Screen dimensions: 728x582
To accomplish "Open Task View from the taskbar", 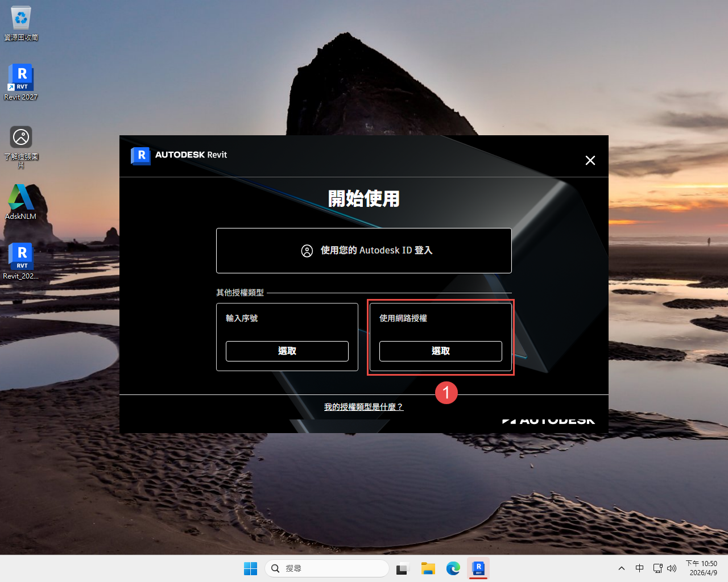I will [x=403, y=568].
